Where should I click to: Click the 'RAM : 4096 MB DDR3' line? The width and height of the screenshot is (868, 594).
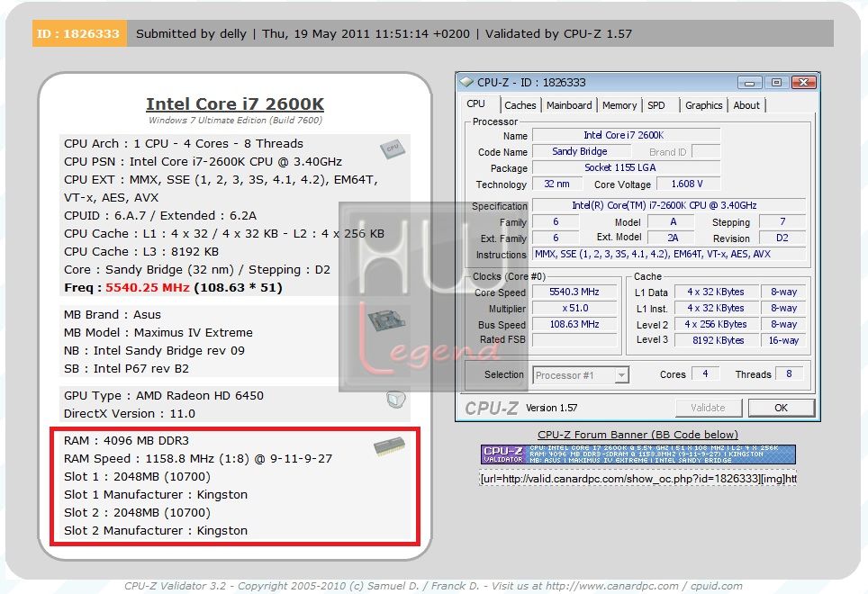pos(126,441)
